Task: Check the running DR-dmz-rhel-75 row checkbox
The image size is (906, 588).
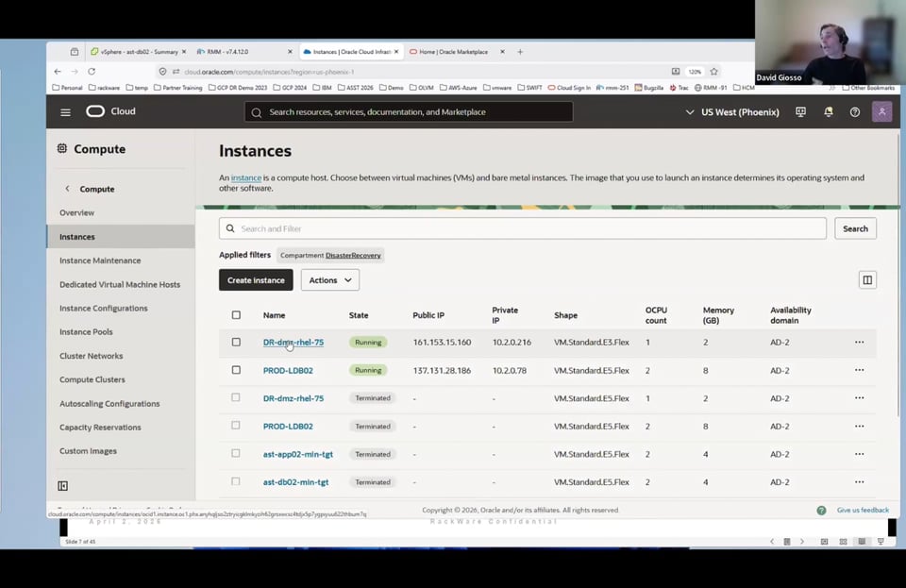Action: coord(236,342)
